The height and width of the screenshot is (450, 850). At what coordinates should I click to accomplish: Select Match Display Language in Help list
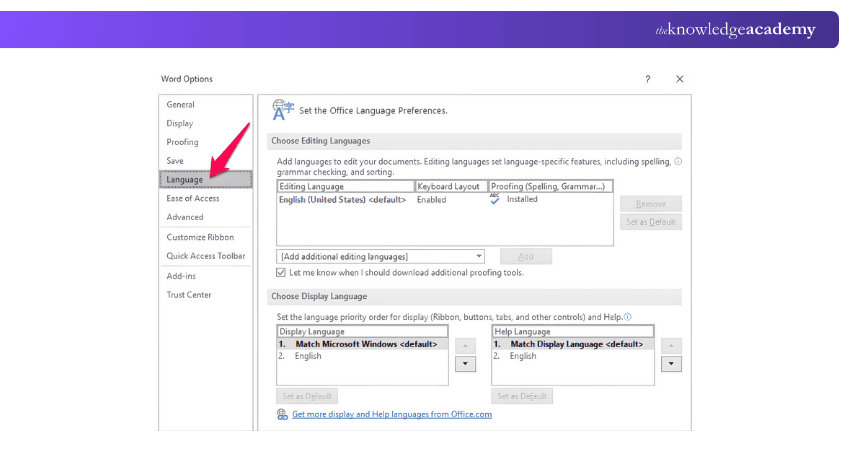coord(572,344)
